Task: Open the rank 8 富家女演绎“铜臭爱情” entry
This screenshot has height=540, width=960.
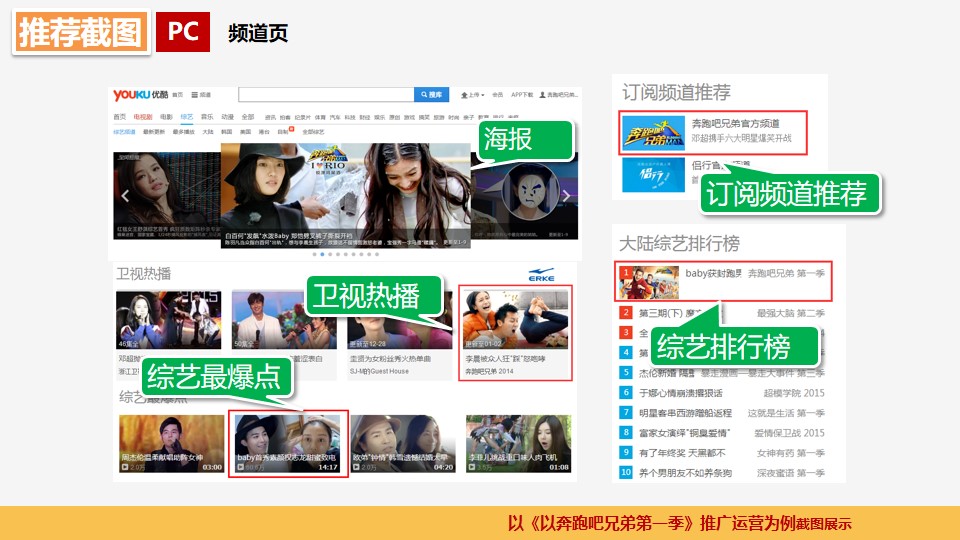Action: pyautogui.click(x=684, y=433)
